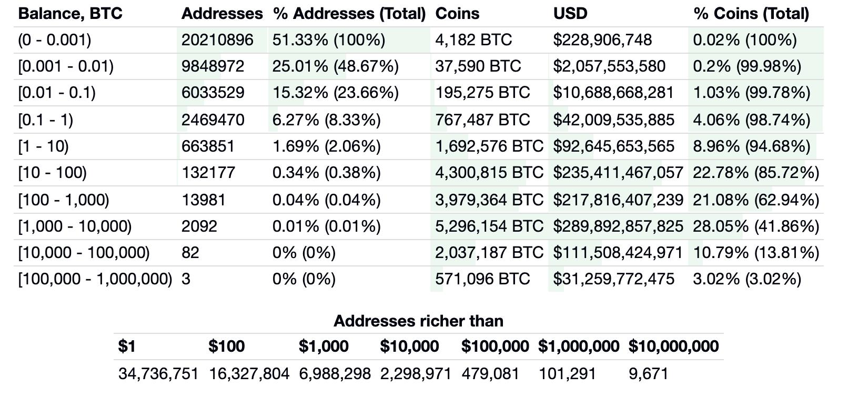Click the [10,000 - 100,000) balance row label
Screen dimensions: 868x396
click(84, 252)
